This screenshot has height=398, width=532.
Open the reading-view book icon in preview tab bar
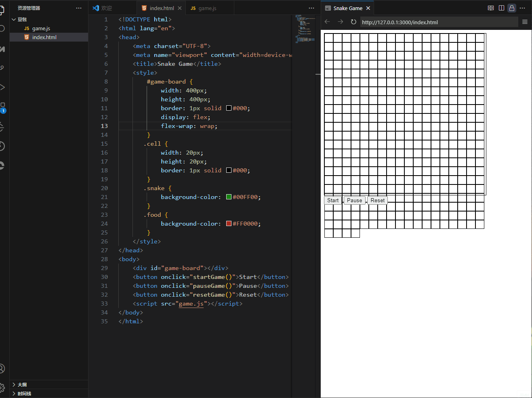click(491, 8)
